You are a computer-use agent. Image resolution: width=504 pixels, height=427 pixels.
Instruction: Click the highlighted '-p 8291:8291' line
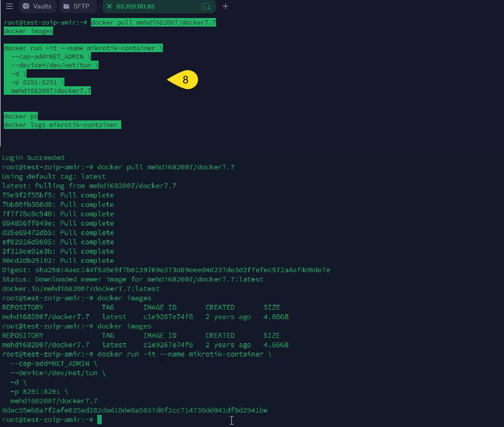38,82
